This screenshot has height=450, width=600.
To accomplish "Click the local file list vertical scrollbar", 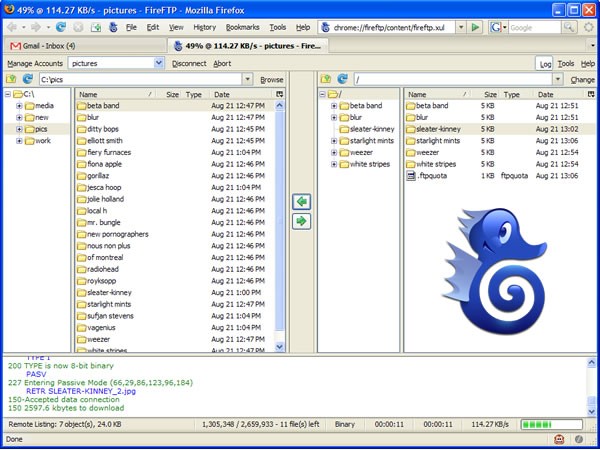I will 280,226.
